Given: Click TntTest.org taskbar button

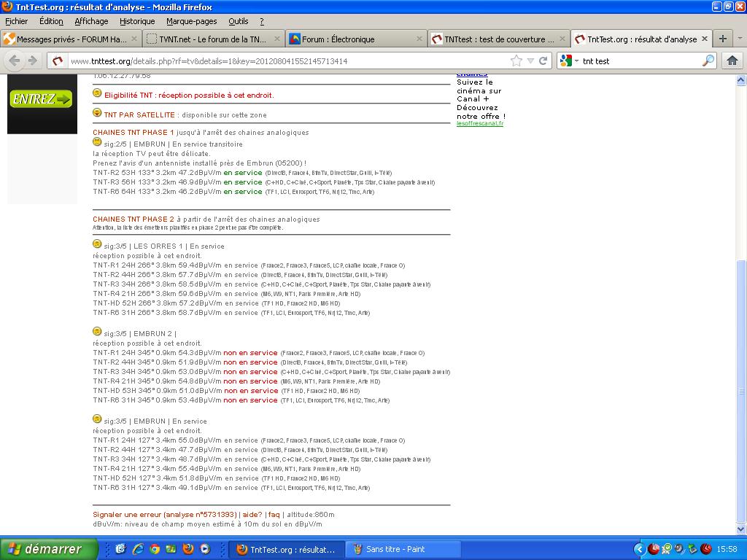Looking at the screenshot, I should click(286, 549).
